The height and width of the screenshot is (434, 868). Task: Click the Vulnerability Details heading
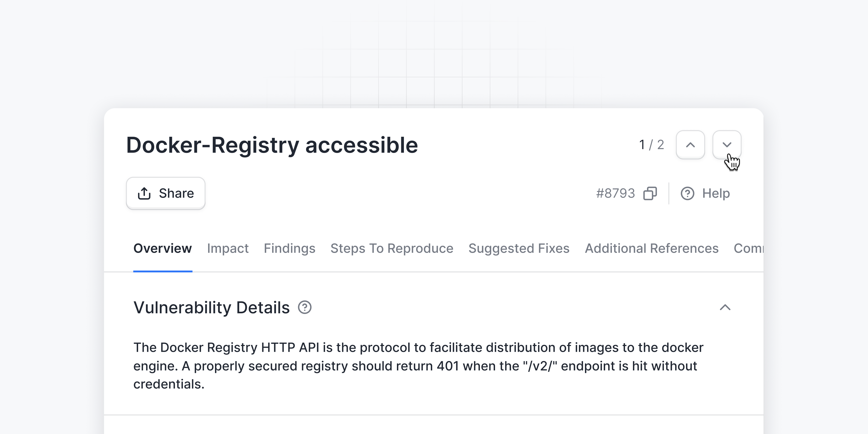pos(212,307)
